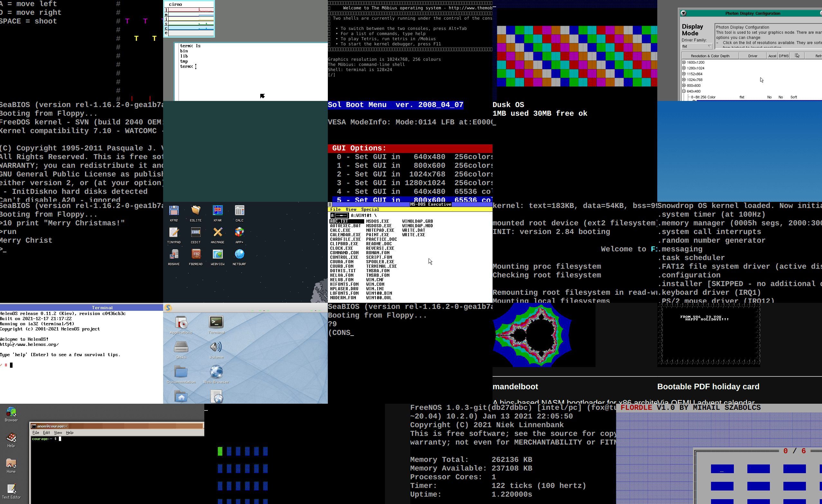
Task: Click the DPMS column header
Action: 784,56
